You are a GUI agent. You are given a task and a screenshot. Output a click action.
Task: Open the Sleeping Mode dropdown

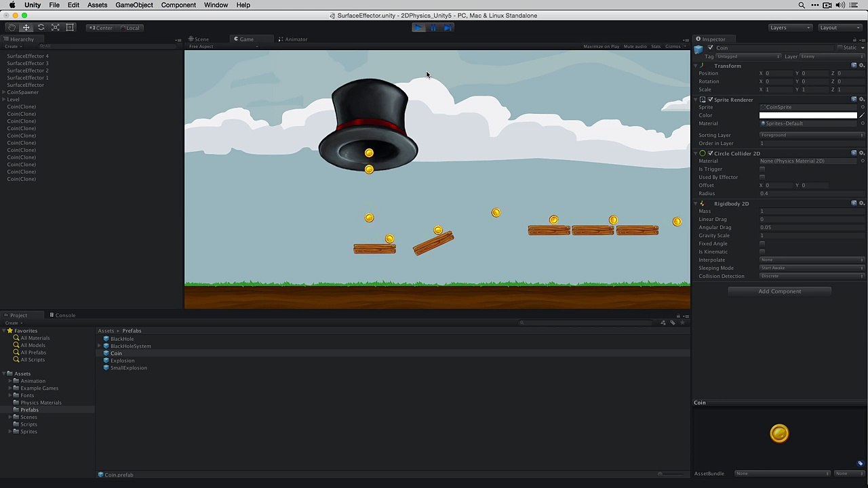point(812,268)
